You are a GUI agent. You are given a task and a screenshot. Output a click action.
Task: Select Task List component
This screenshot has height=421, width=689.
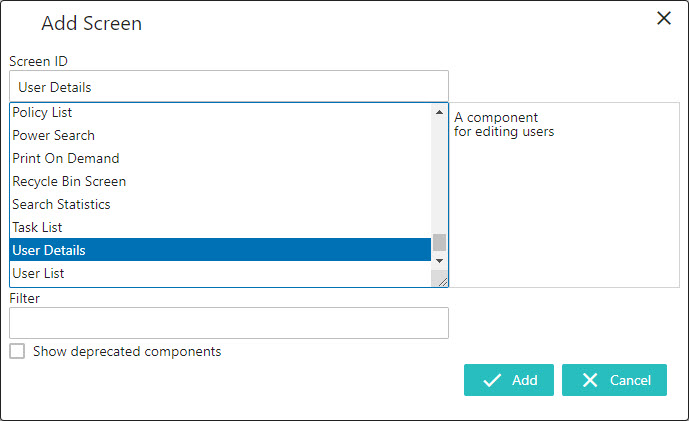click(x=37, y=227)
